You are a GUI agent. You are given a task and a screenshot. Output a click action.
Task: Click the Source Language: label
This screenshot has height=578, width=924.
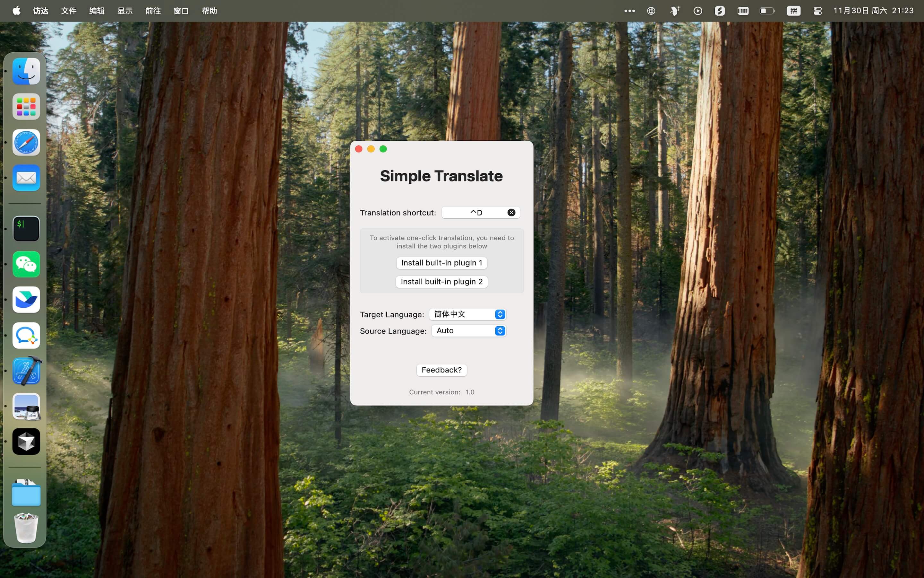pos(393,331)
